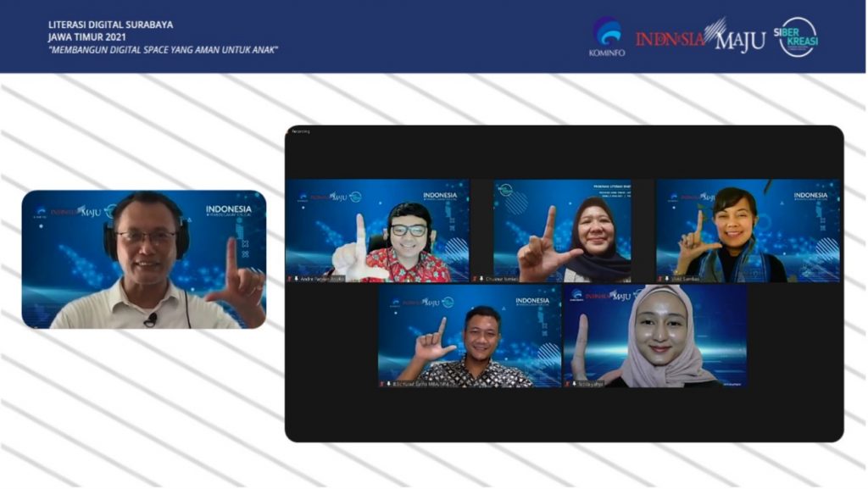Click the Kominfo logo in the header

click(606, 37)
